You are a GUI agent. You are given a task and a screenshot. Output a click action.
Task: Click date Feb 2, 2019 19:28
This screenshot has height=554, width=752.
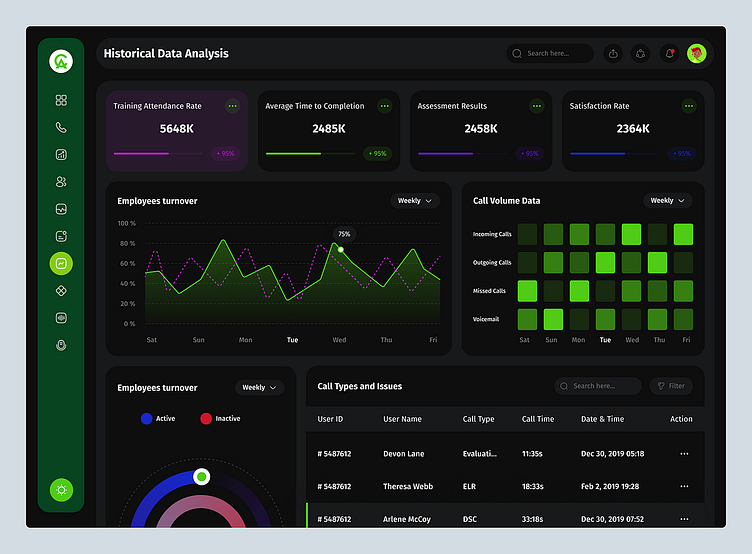pyautogui.click(x=610, y=486)
